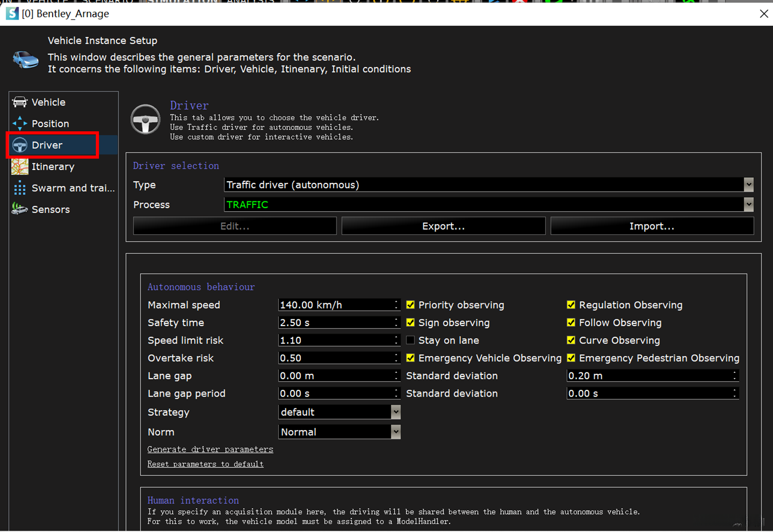773x532 pixels.
Task: Click the blue car Vehicle Instance Setup icon
Action: [x=25, y=60]
